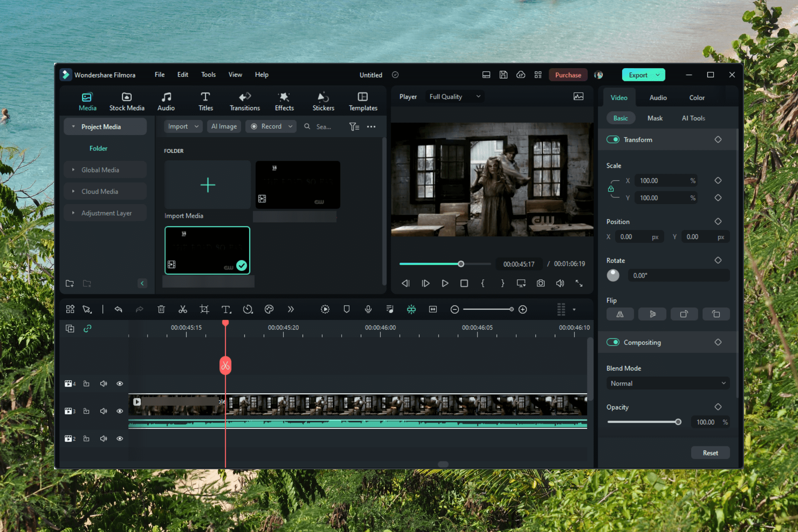
Task: Switch to the Color tab
Action: coord(697,98)
